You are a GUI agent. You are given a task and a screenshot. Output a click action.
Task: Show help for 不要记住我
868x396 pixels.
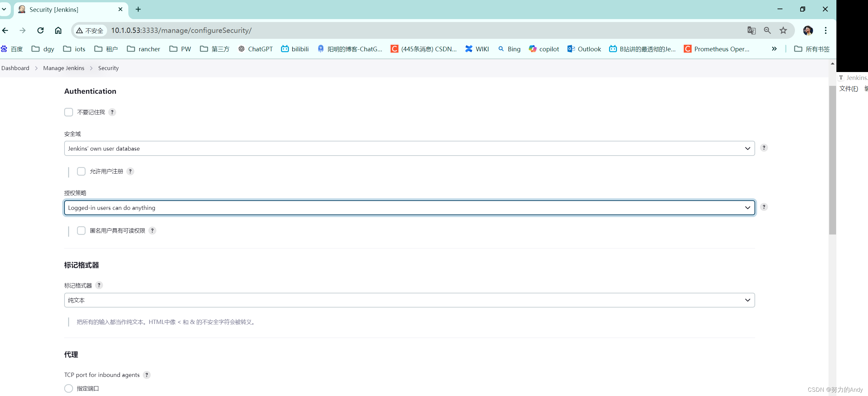tap(112, 112)
